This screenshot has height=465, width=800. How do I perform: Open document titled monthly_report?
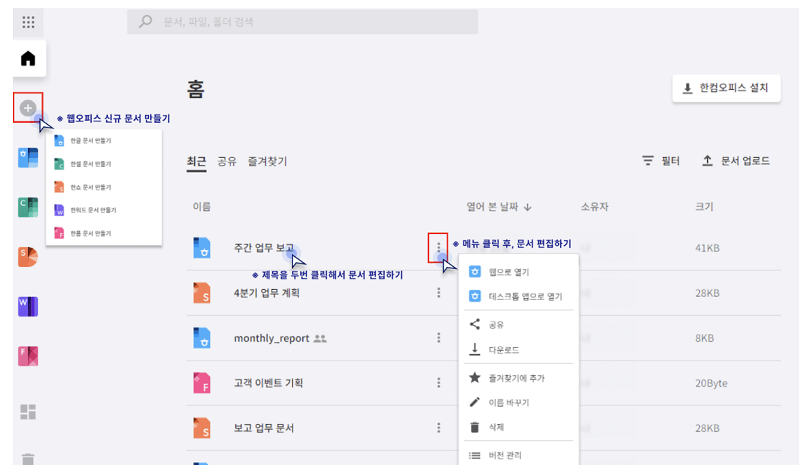click(x=271, y=338)
